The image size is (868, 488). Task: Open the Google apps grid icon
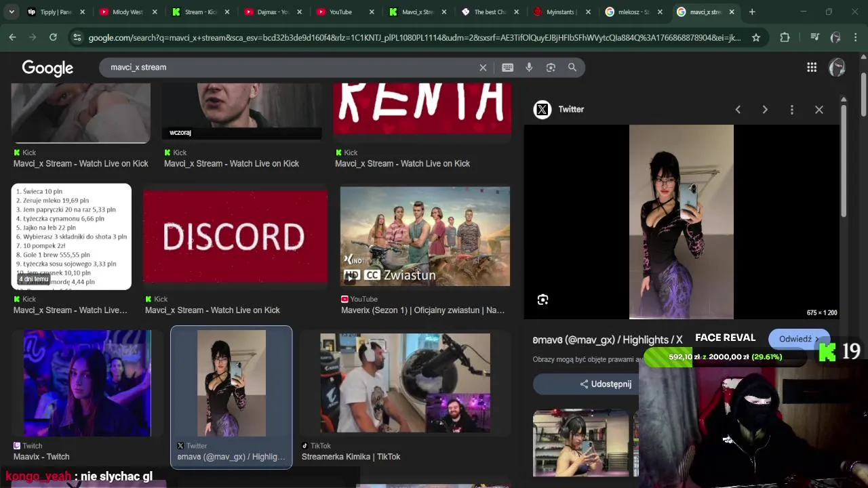(x=812, y=67)
